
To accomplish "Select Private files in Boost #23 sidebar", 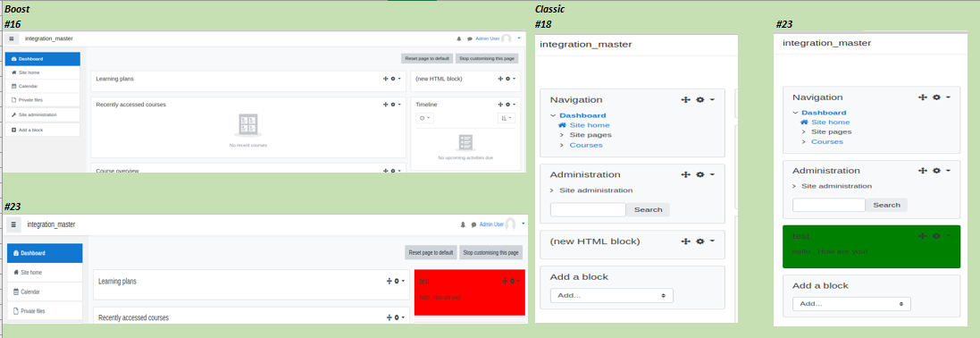I will (x=45, y=310).
